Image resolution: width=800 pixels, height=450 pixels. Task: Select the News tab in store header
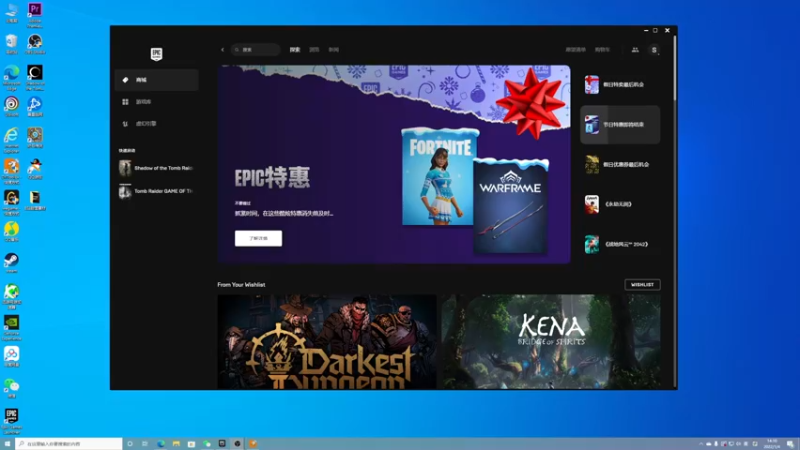[x=334, y=50]
